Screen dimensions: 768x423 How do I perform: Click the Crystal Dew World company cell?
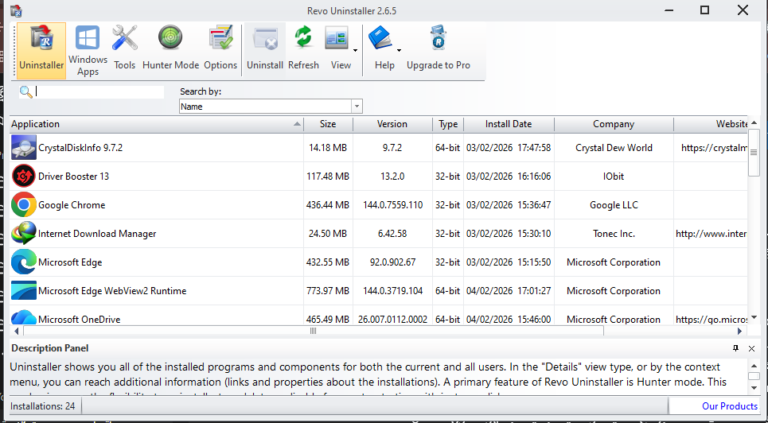click(614, 147)
